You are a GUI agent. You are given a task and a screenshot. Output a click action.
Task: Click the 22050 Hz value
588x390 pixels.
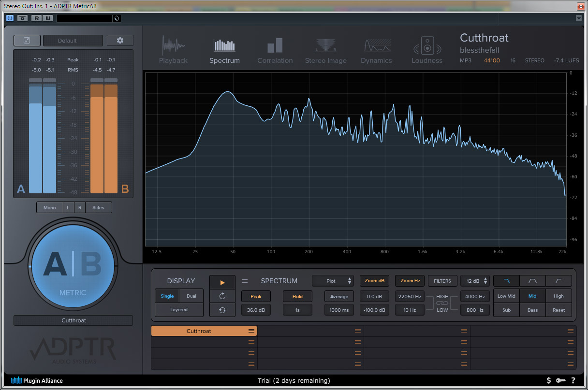pyautogui.click(x=410, y=296)
